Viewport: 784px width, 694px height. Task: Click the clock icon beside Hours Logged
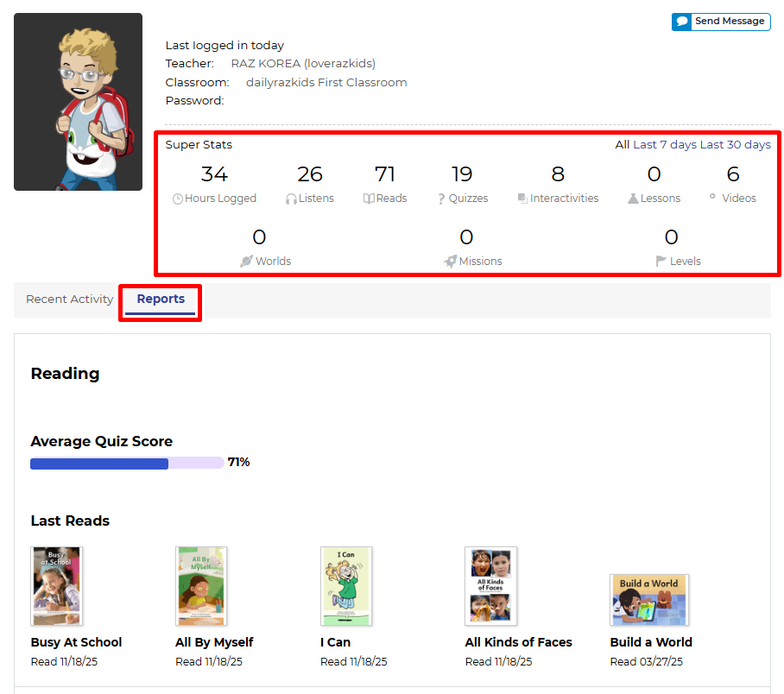point(178,199)
